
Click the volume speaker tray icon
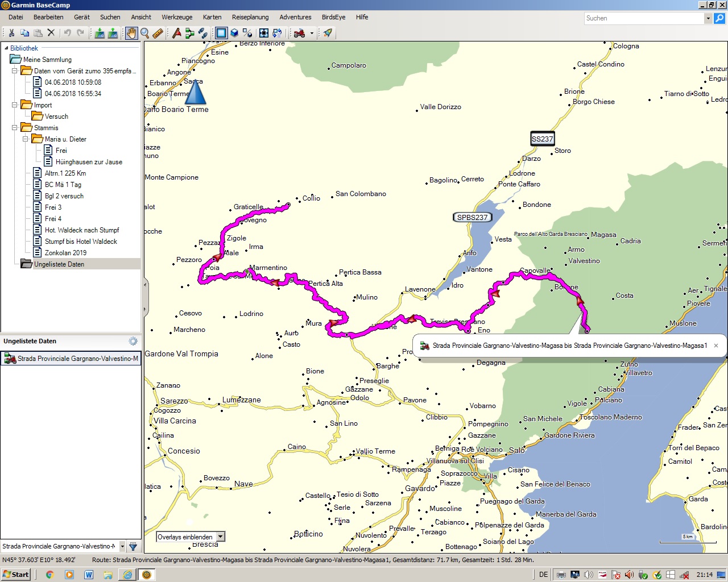click(629, 575)
